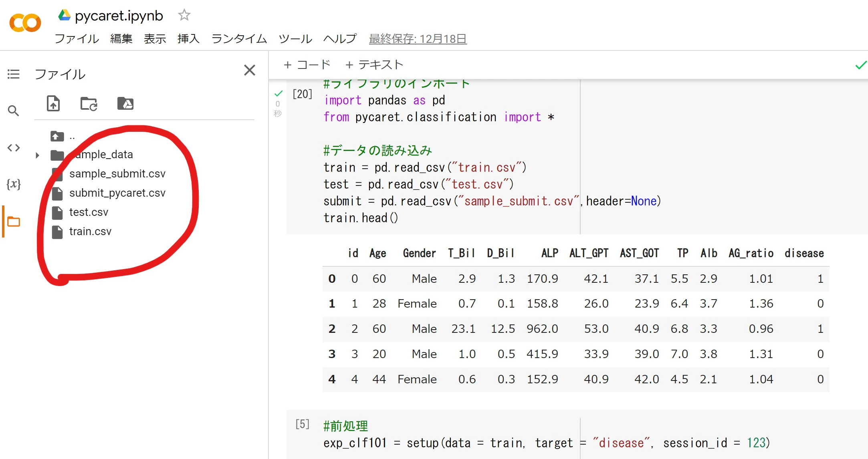
Task: Click the train.head() code line
Action: point(361,218)
